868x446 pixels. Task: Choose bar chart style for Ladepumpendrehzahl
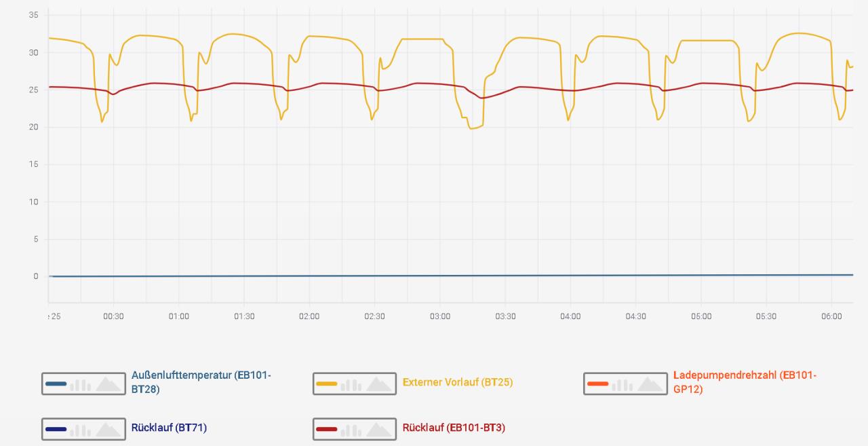(622, 385)
